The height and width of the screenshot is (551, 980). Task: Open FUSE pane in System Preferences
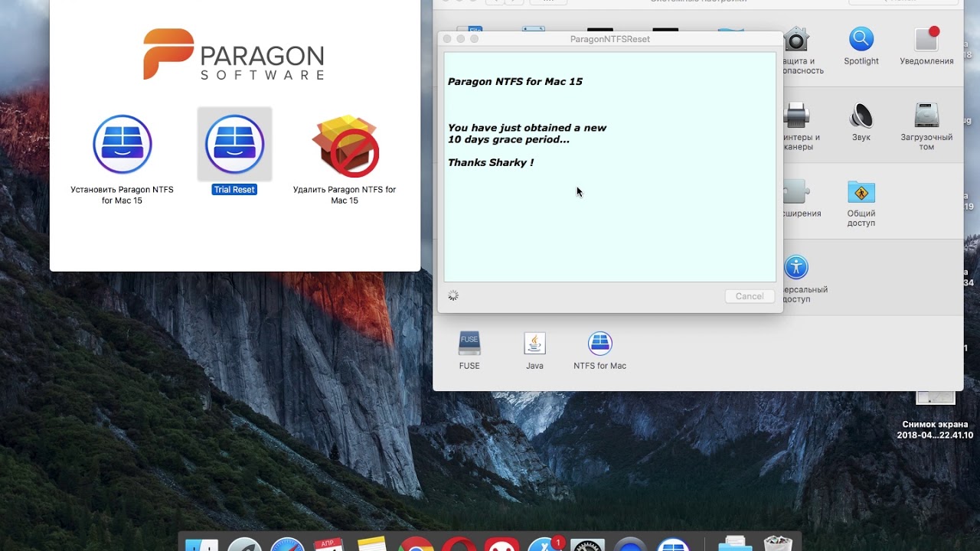click(469, 344)
